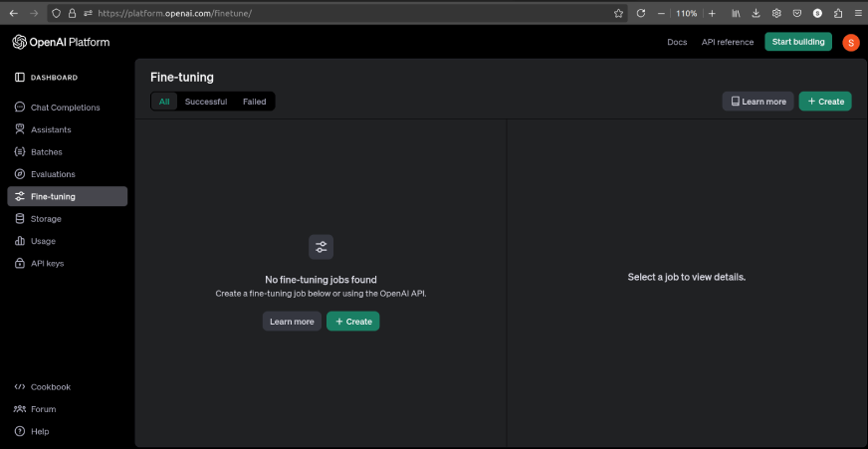Screen dimensions: 868x449
Task: Go to Batches section
Action: [x=68, y=151]
